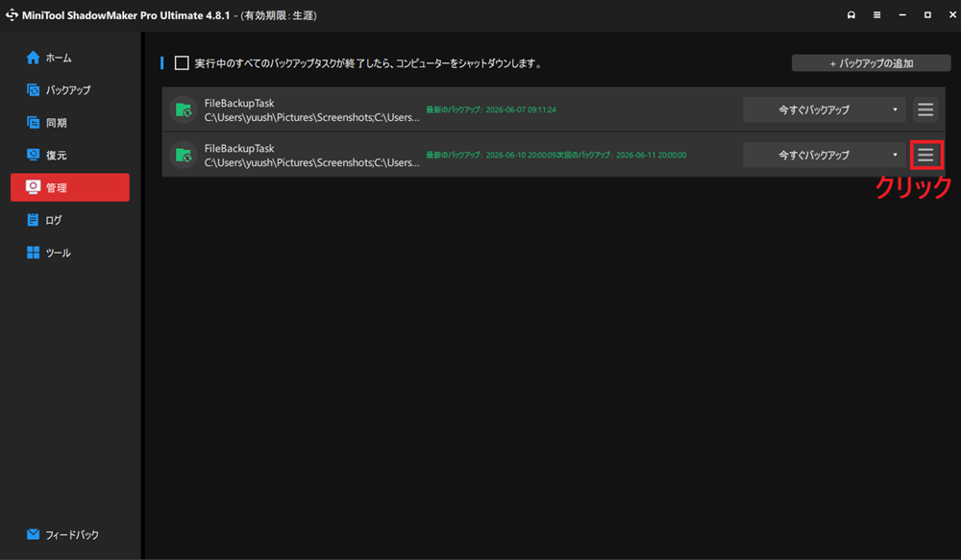Maximize the ShadowMaker window
This screenshot has width=961, height=560.
pos(927,14)
